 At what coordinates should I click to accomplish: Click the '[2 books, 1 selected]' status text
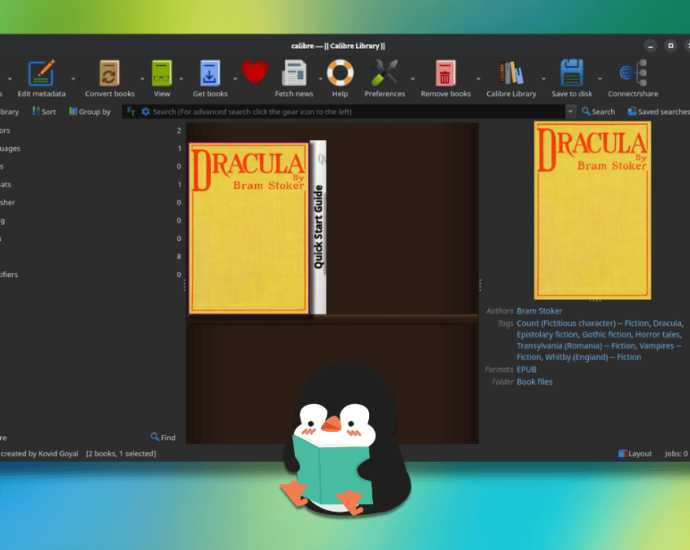[121, 454]
